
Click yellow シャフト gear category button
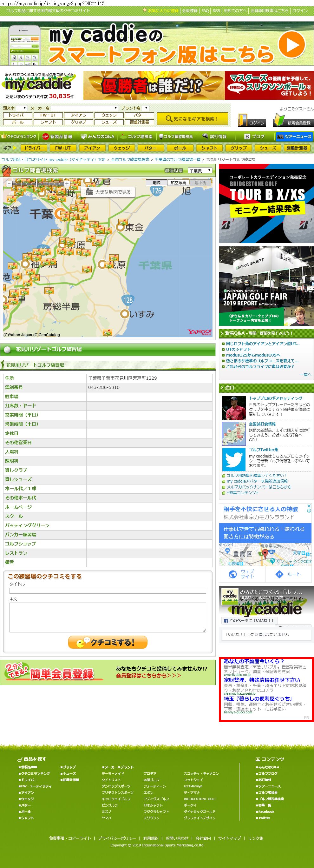point(209,148)
